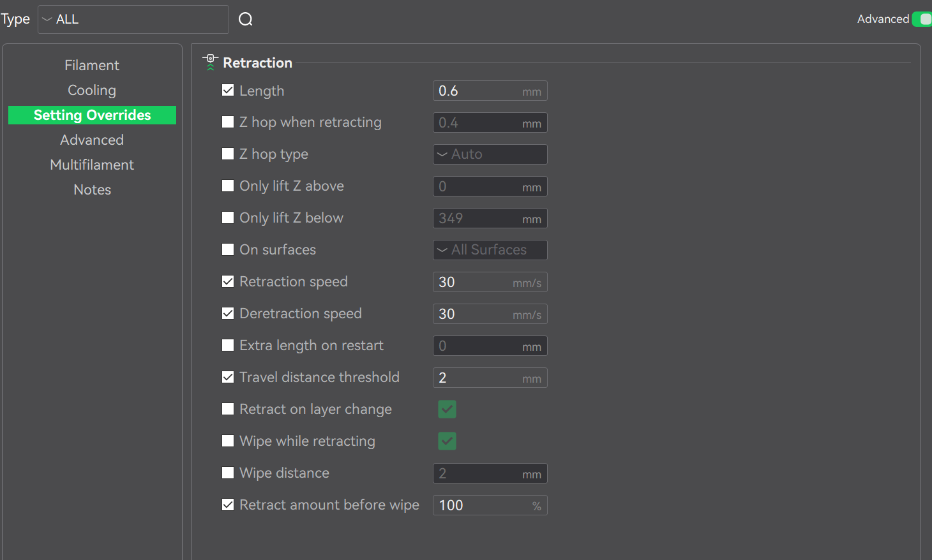932x560 pixels.
Task: Open the Z hop type Auto dropdown
Action: [490, 154]
